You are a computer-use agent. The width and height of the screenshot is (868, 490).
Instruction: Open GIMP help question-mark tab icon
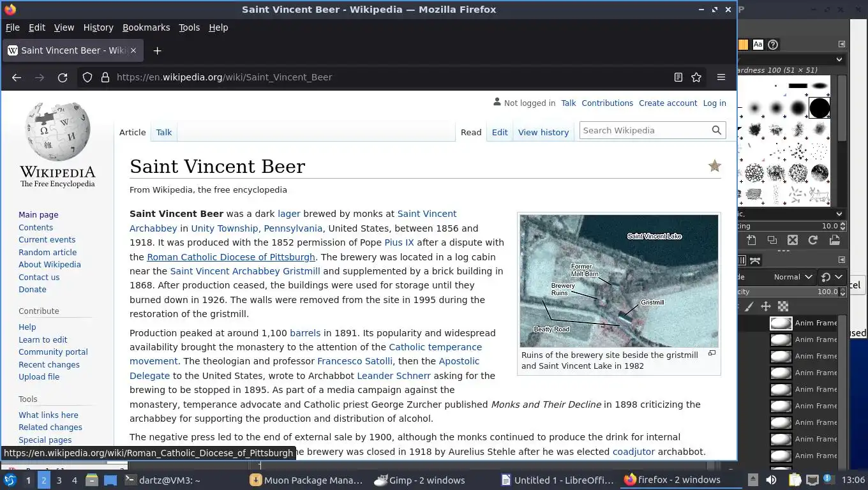[x=773, y=45]
